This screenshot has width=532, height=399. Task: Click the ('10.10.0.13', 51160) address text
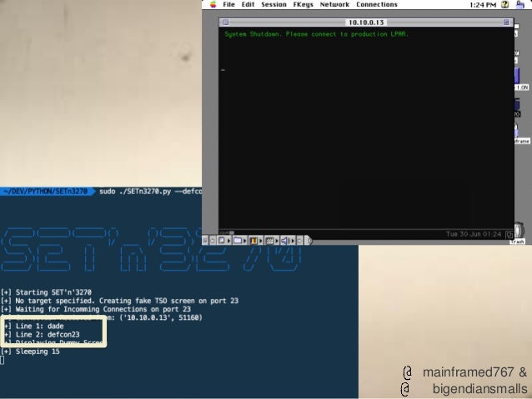161,317
